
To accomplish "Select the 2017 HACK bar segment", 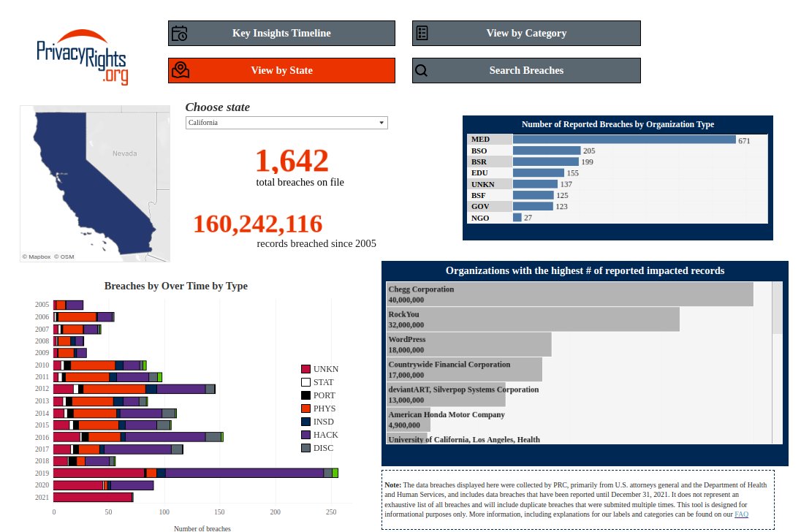I will (x=138, y=449).
